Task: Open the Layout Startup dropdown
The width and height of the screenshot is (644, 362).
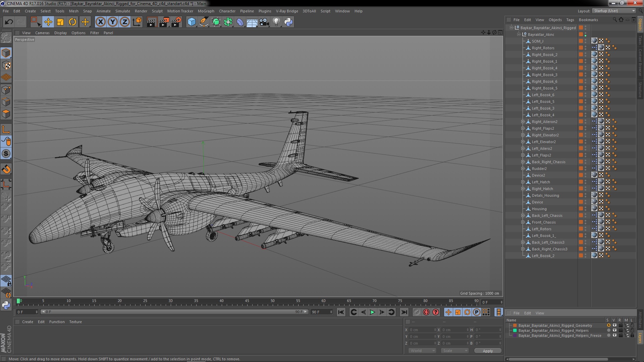Action: tap(614, 11)
